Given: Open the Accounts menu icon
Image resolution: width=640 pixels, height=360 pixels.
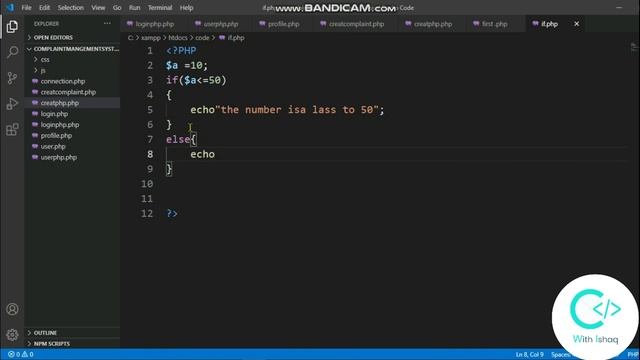Looking at the screenshot, I should (12, 309).
